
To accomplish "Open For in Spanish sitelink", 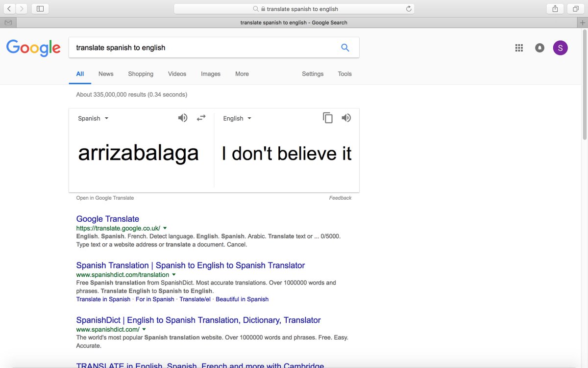I will click(x=155, y=299).
